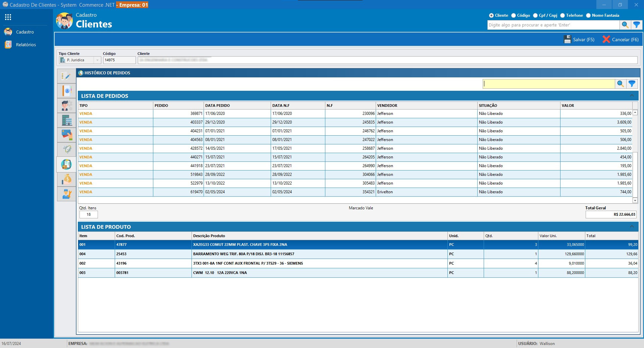The height and width of the screenshot is (348, 644).
Task: Select the mechanic with wrench side tab
Action: 66,194
